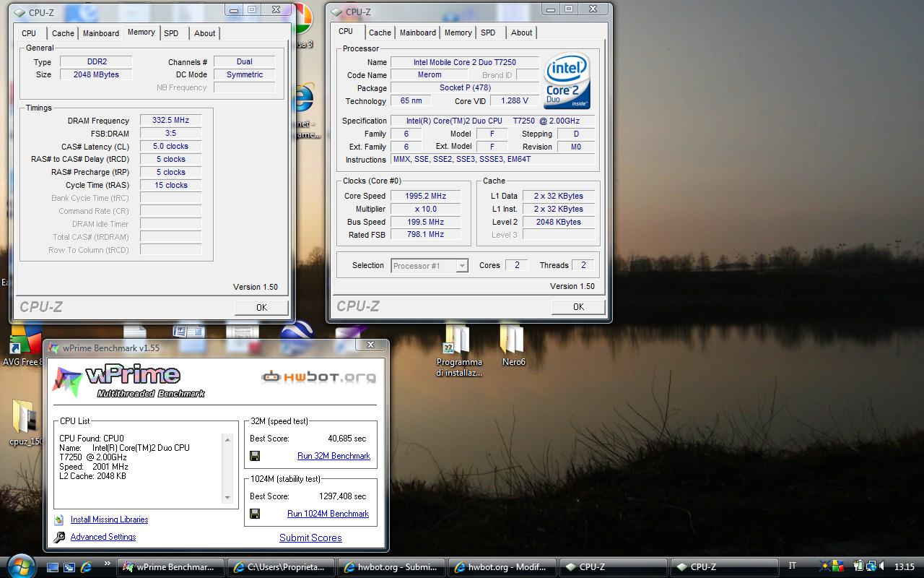The width and height of the screenshot is (924, 578).
Task: Open Mainboard tab in left CPU-Z window
Action: point(101,33)
